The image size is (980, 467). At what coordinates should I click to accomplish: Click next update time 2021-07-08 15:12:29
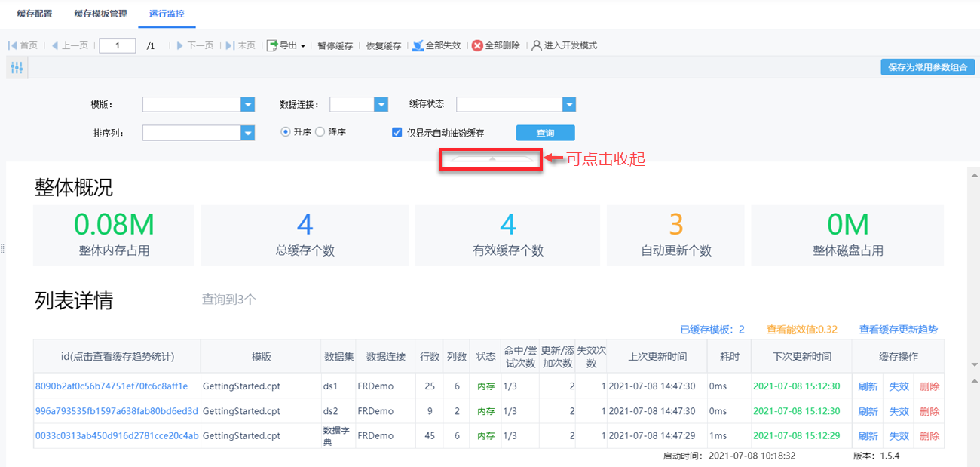796,436
